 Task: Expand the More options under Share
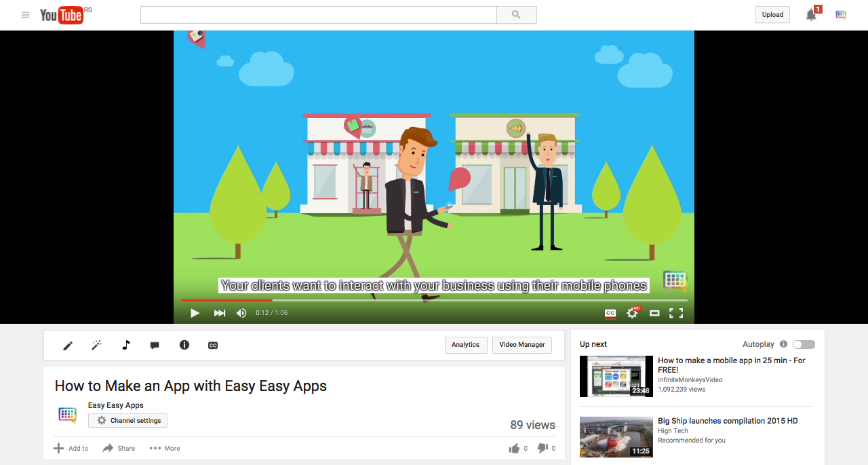164,448
